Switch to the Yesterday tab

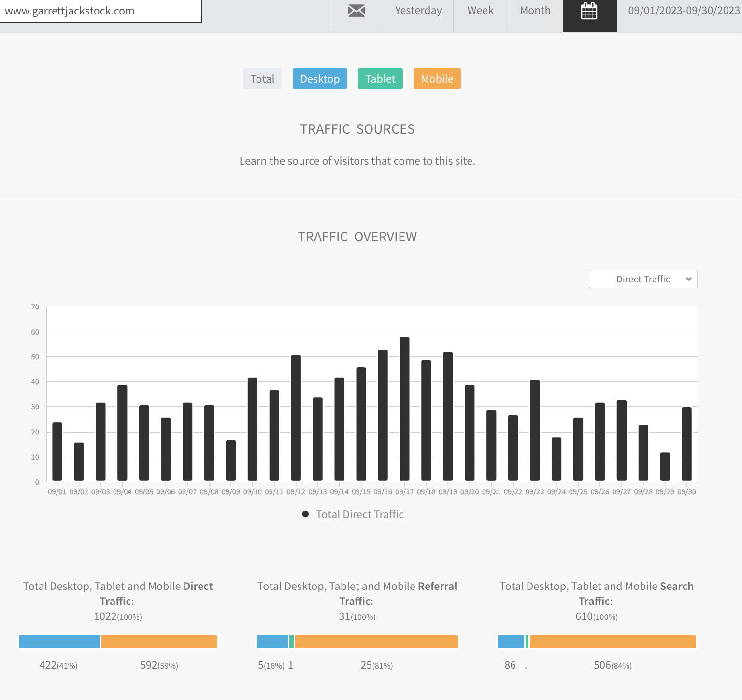[x=418, y=11]
